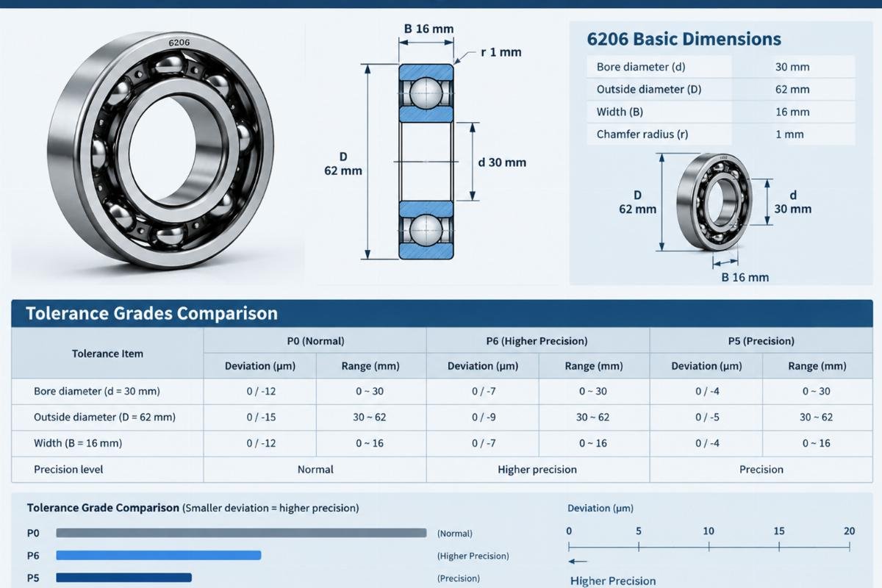Click the 'Precision level' row label
Viewport: 882px width, 588px height.
[x=68, y=469]
